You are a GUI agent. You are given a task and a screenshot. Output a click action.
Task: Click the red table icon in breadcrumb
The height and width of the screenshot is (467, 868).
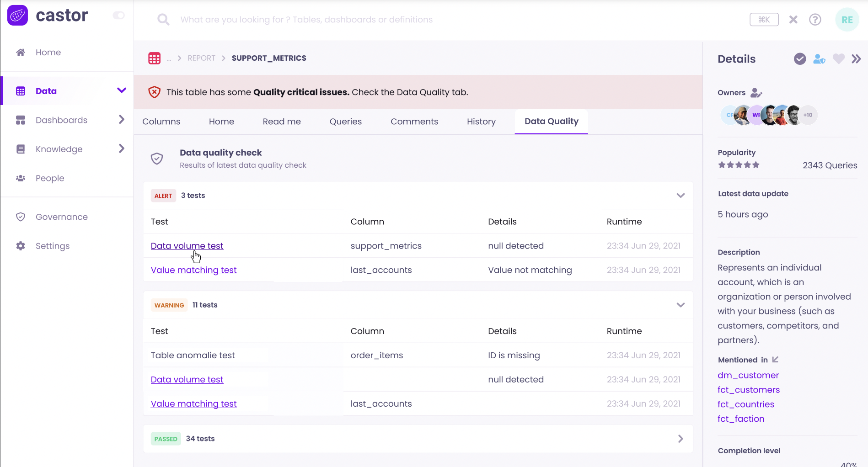[x=155, y=58]
